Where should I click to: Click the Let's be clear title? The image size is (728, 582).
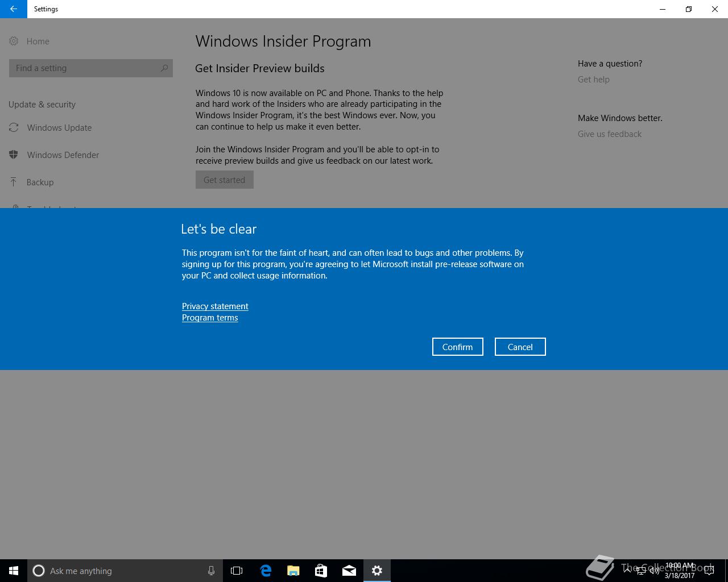(219, 229)
